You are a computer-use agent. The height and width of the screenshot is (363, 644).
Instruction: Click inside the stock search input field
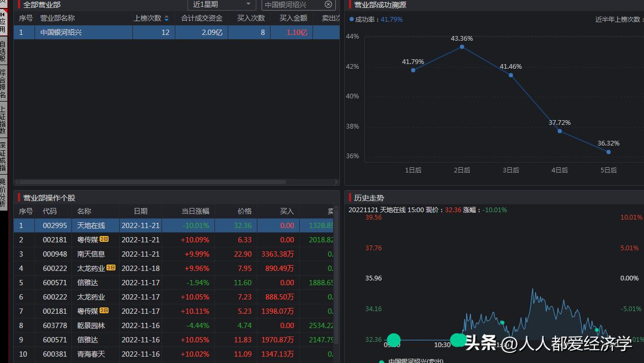click(x=291, y=5)
